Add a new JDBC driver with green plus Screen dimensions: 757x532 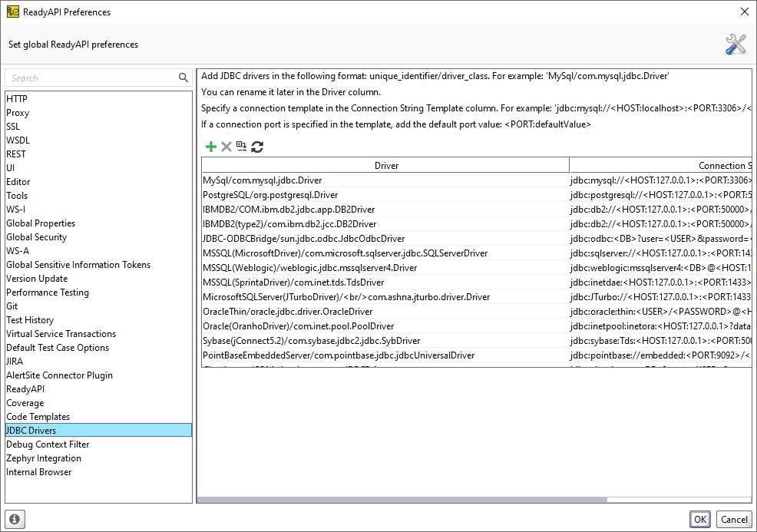(x=210, y=147)
